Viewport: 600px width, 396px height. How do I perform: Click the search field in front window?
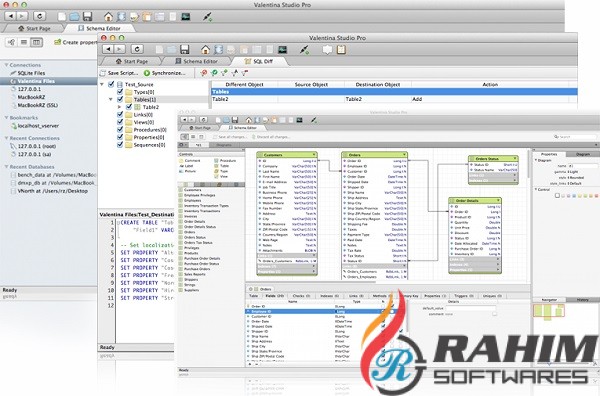pyautogui.click(x=575, y=137)
